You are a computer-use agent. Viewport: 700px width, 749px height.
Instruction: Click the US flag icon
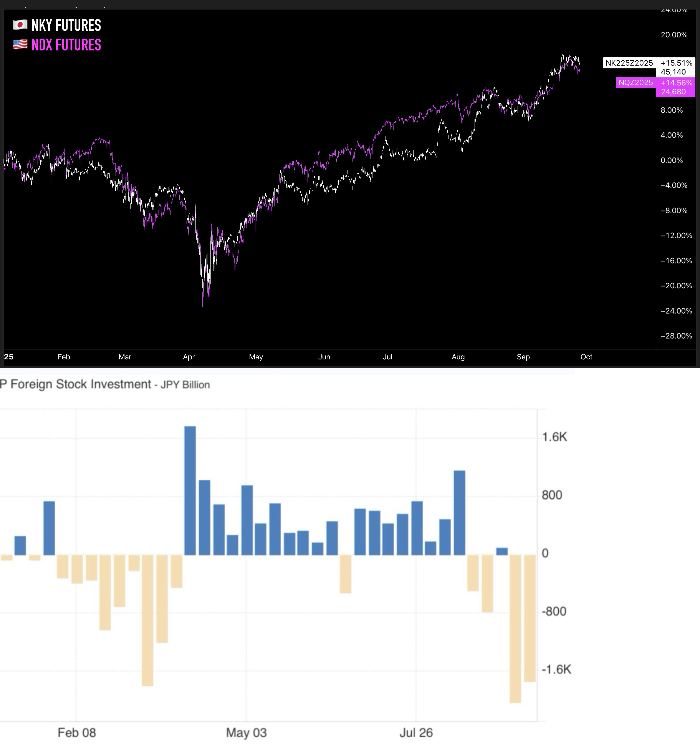(x=20, y=45)
